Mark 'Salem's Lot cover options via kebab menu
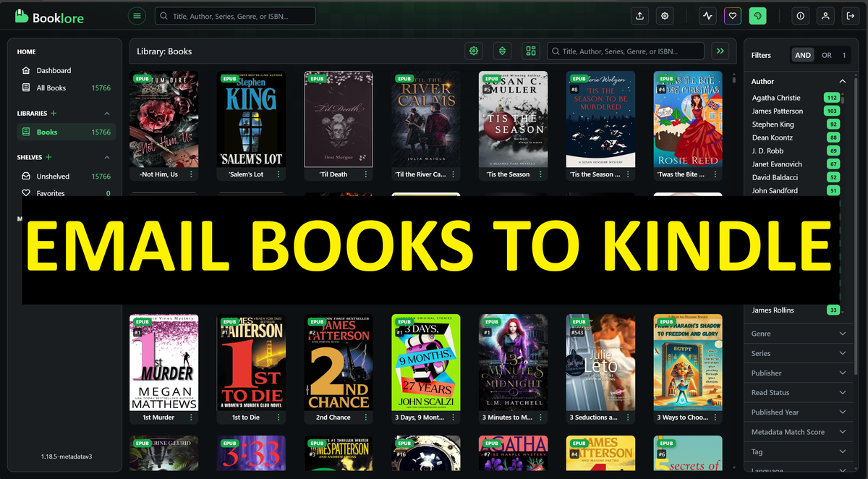This screenshot has width=868, height=479. click(279, 174)
